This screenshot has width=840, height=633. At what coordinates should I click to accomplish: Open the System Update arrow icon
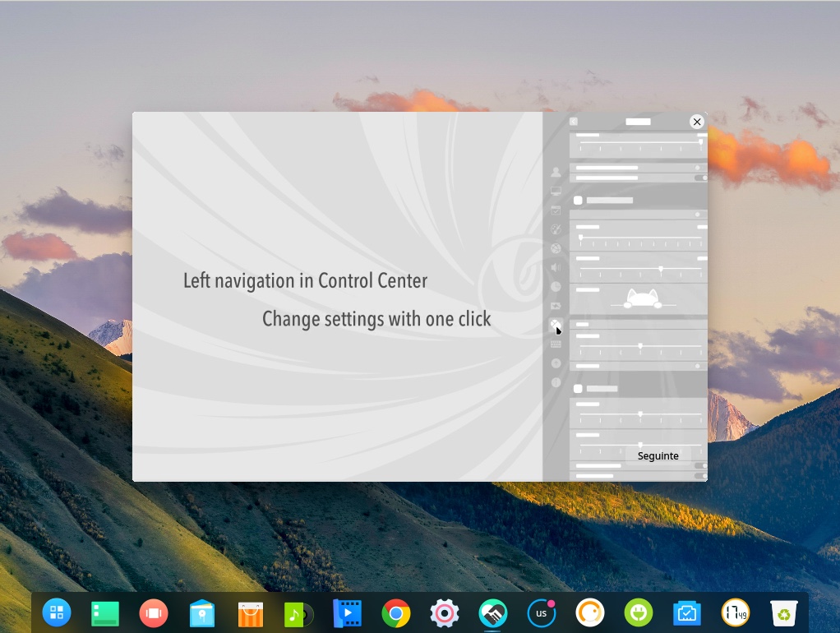click(556, 363)
